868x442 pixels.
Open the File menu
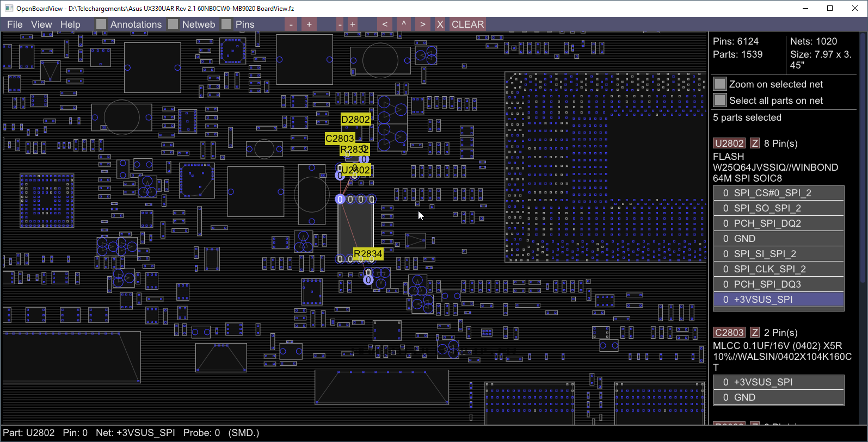tap(15, 24)
